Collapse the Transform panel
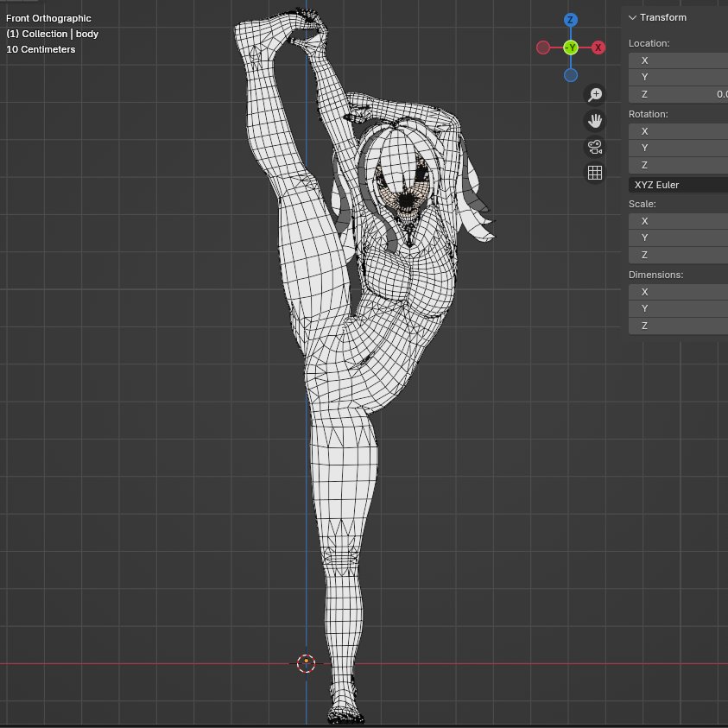728x728 pixels. point(633,17)
